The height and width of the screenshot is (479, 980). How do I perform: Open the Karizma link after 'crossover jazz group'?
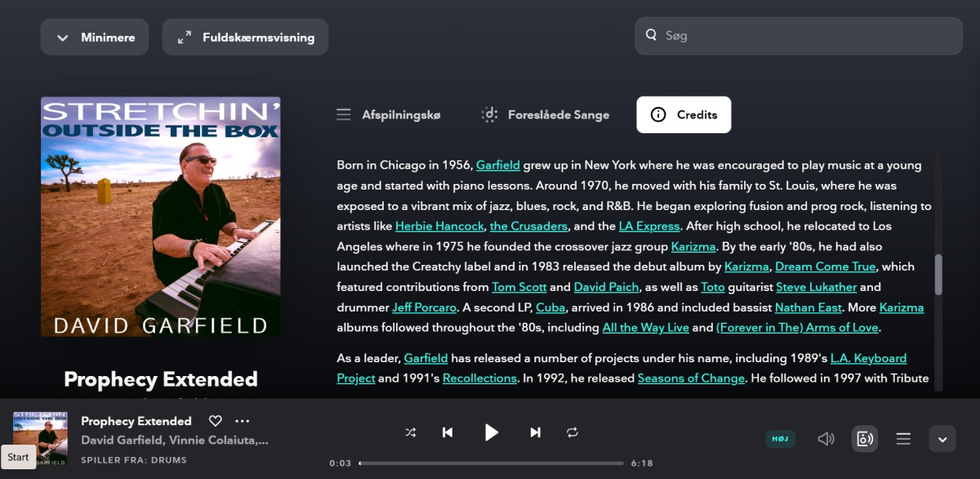coord(693,246)
